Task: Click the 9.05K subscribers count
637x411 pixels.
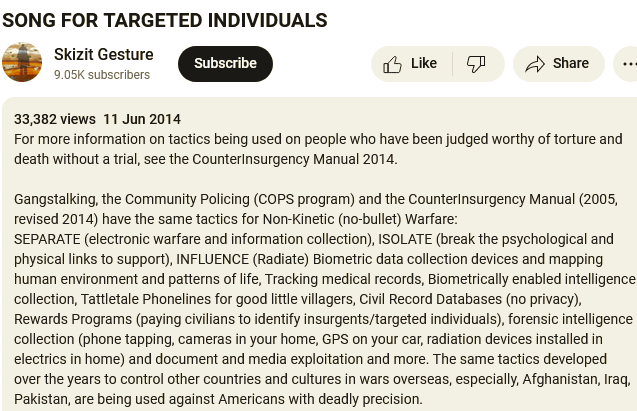Action: [102, 75]
